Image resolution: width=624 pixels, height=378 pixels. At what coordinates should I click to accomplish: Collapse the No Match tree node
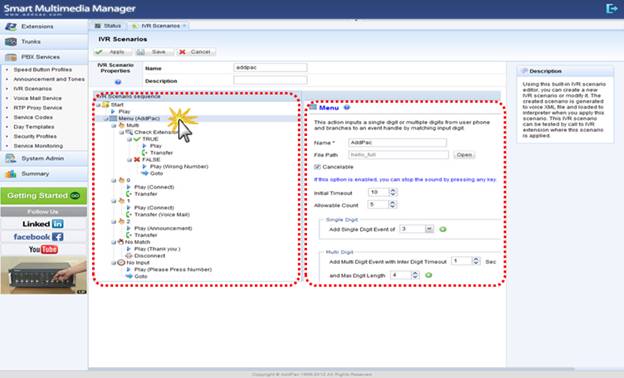point(114,242)
